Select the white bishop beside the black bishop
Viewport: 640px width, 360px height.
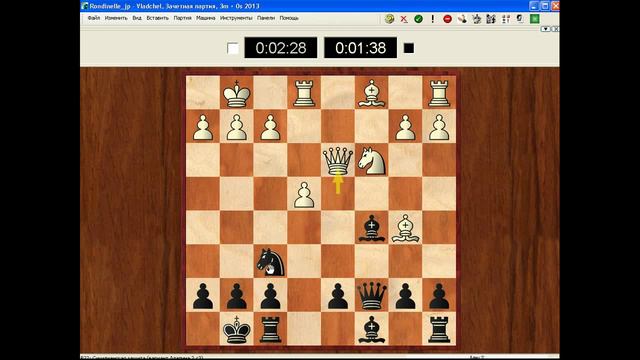(x=405, y=228)
